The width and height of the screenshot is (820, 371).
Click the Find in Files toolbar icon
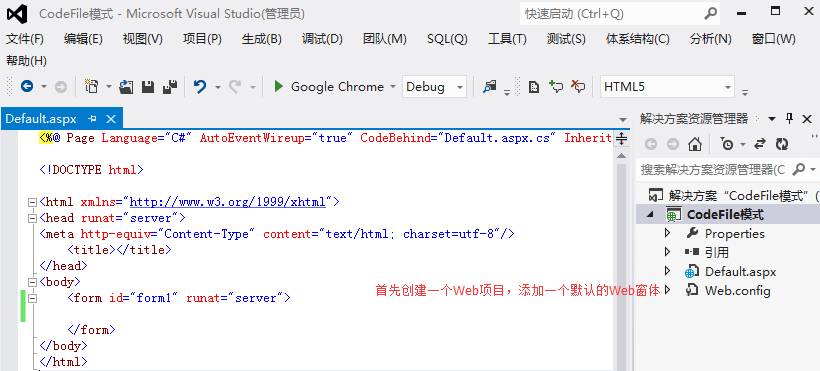coord(489,87)
